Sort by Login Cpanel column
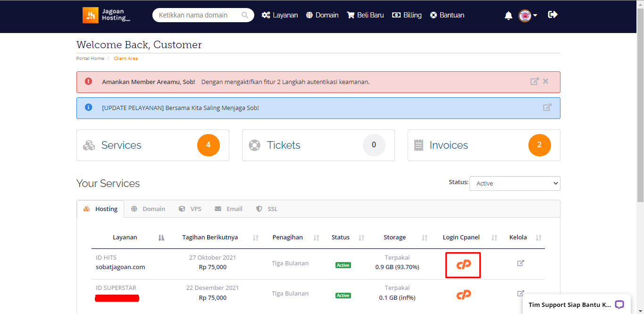 [494, 238]
